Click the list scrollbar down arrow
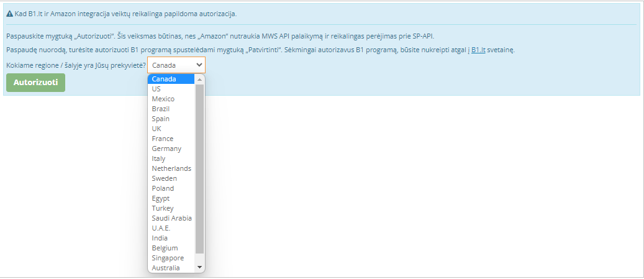Screen dimensions: 644x279 click(x=199, y=267)
